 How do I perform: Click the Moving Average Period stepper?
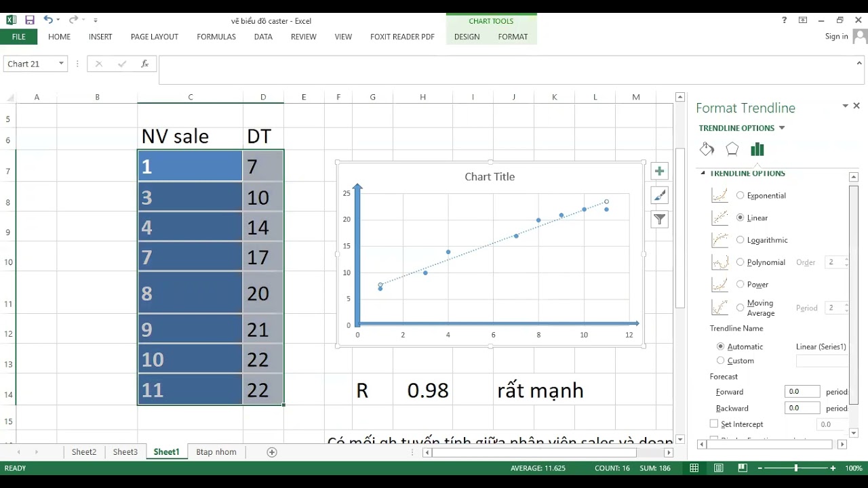pos(846,308)
